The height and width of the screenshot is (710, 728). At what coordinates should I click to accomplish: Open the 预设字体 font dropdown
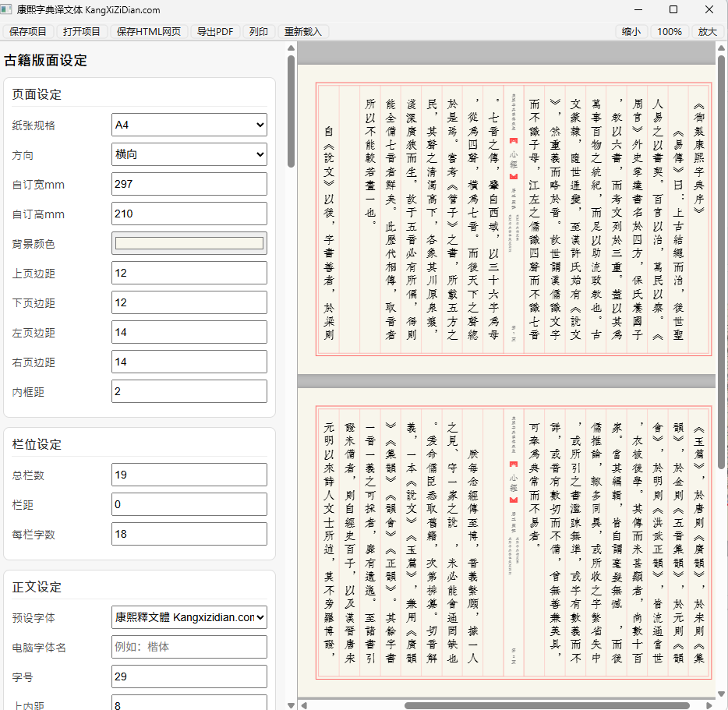(x=189, y=617)
